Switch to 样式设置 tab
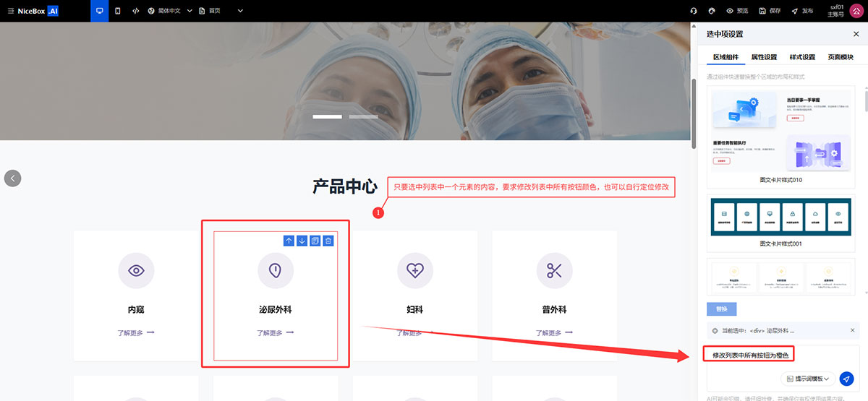 (802, 57)
